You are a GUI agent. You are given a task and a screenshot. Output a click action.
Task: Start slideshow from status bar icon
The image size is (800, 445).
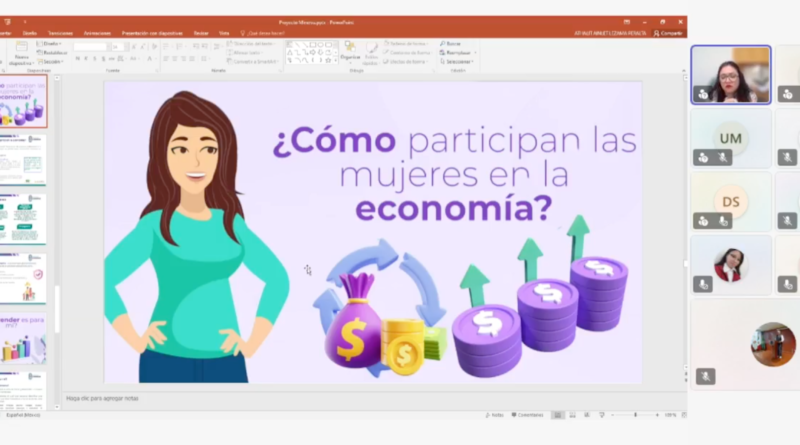pos(603,414)
